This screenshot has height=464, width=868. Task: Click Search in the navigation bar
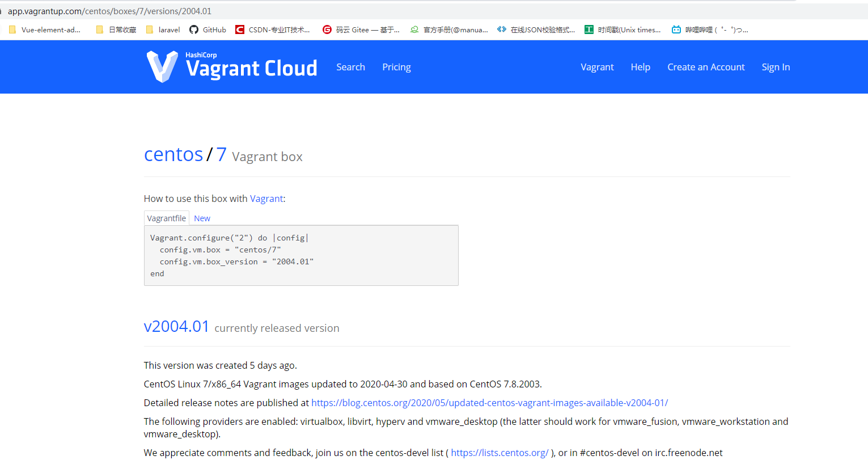point(350,67)
